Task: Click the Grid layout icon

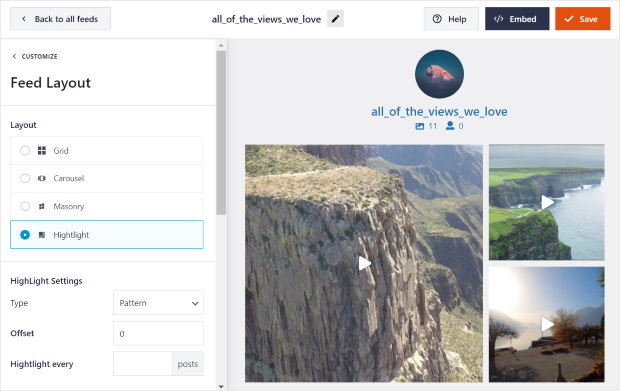Action: coord(42,151)
